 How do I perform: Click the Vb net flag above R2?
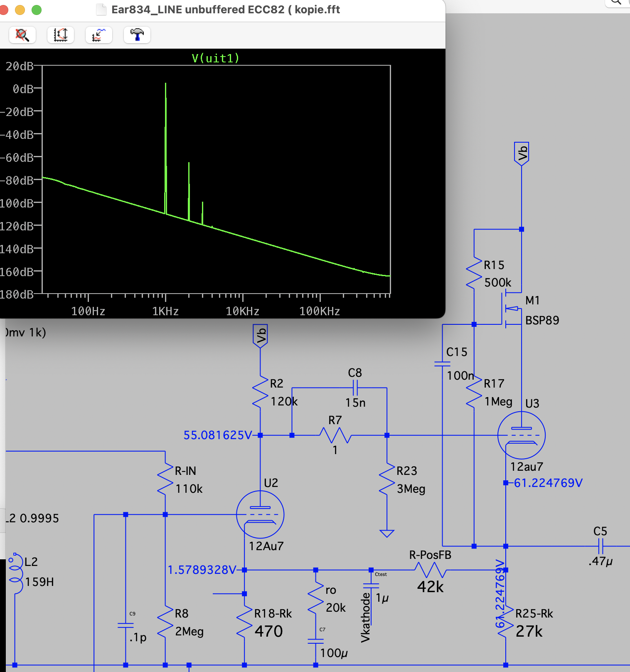pos(260,336)
